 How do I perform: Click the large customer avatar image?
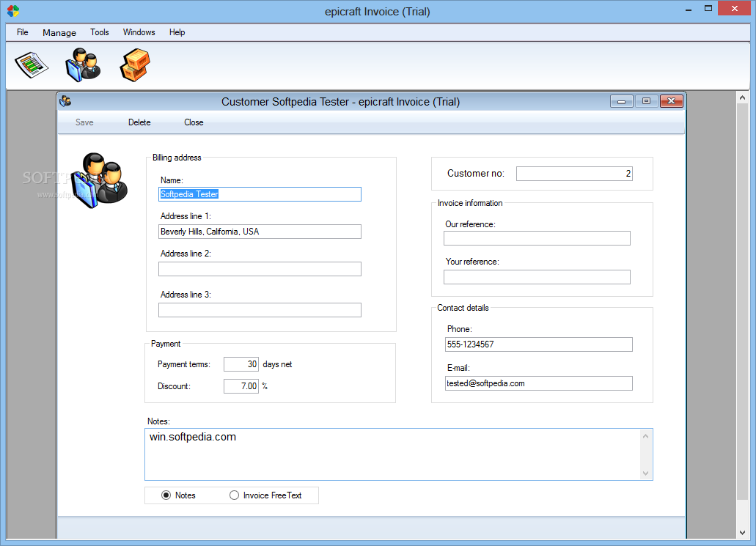pos(99,181)
